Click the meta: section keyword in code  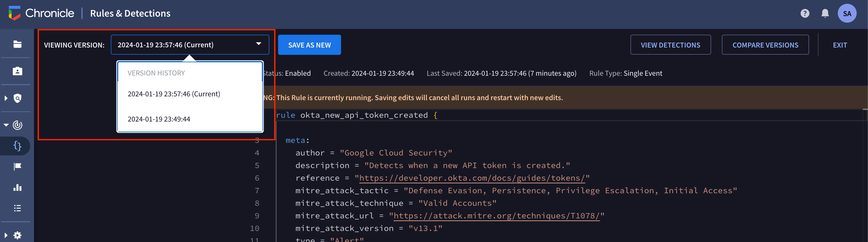point(297,140)
